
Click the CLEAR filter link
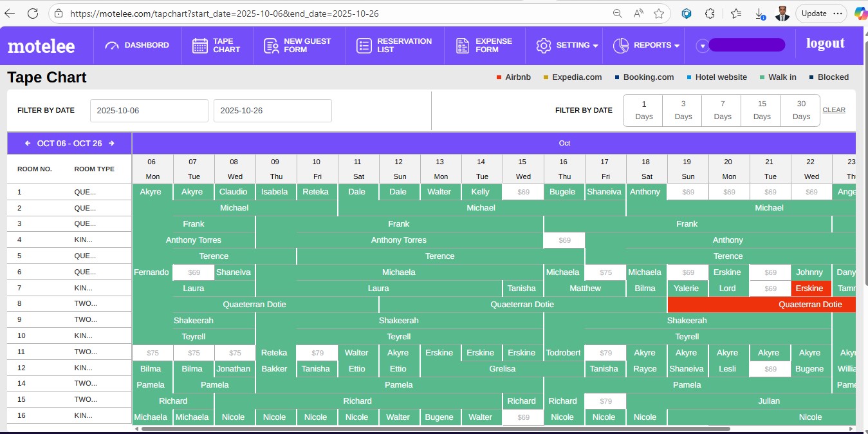pos(833,110)
